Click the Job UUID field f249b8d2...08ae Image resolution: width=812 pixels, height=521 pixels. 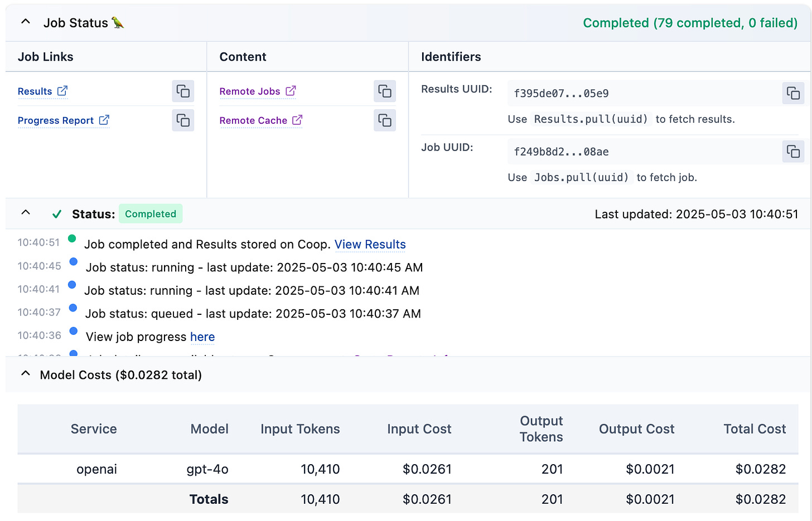(561, 152)
